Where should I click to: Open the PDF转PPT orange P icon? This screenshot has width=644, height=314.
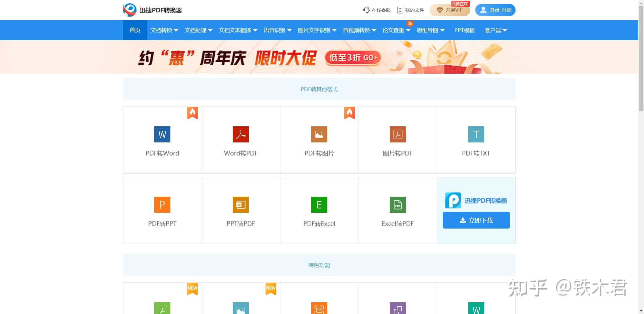point(162,205)
